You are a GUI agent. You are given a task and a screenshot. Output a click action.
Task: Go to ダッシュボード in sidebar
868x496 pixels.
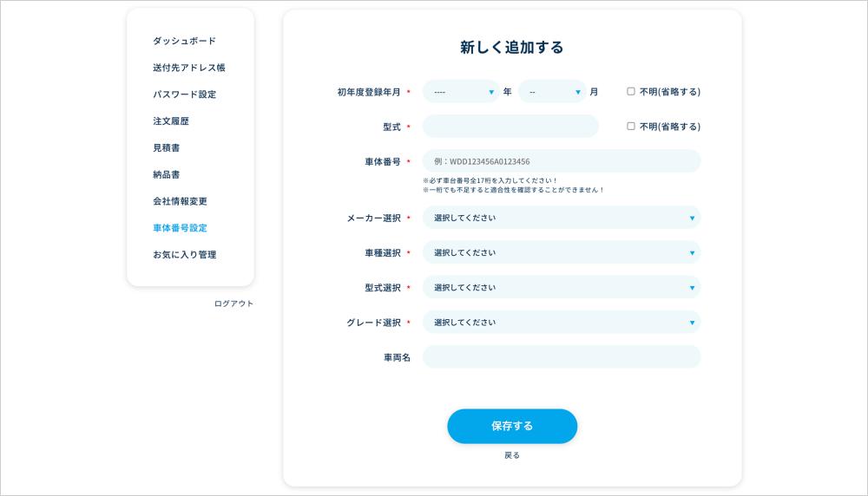184,41
